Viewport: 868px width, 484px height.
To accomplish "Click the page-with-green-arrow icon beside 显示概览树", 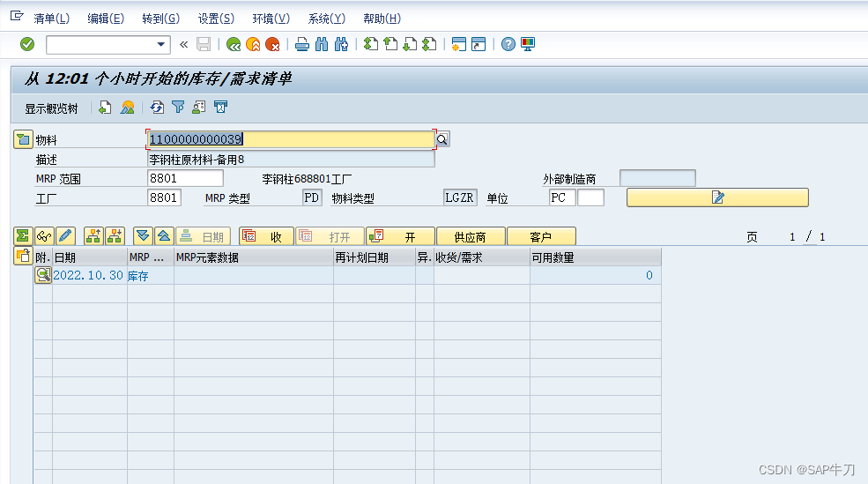I will (x=105, y=108).
